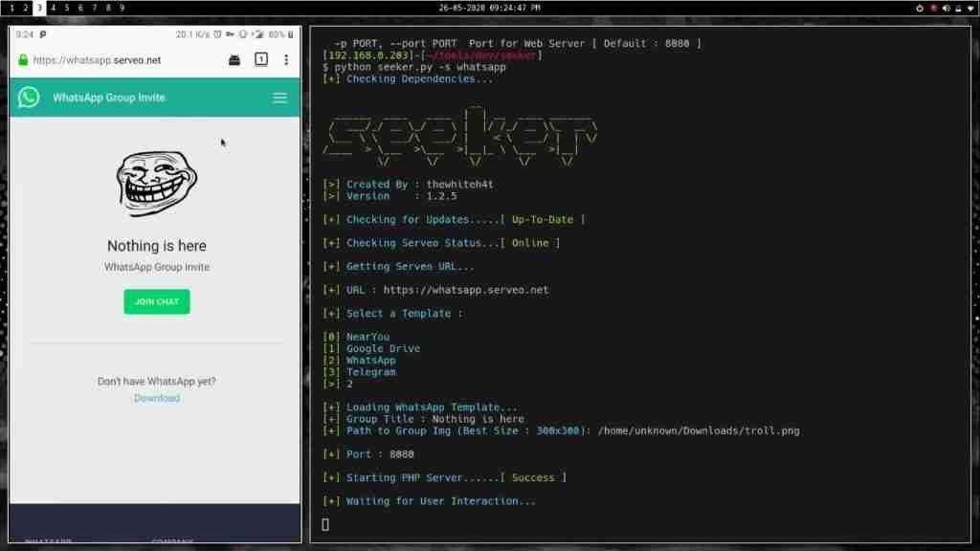980x551 pixels.
Task: Click template option [0] NearYou
Action: tap(356, 337)
